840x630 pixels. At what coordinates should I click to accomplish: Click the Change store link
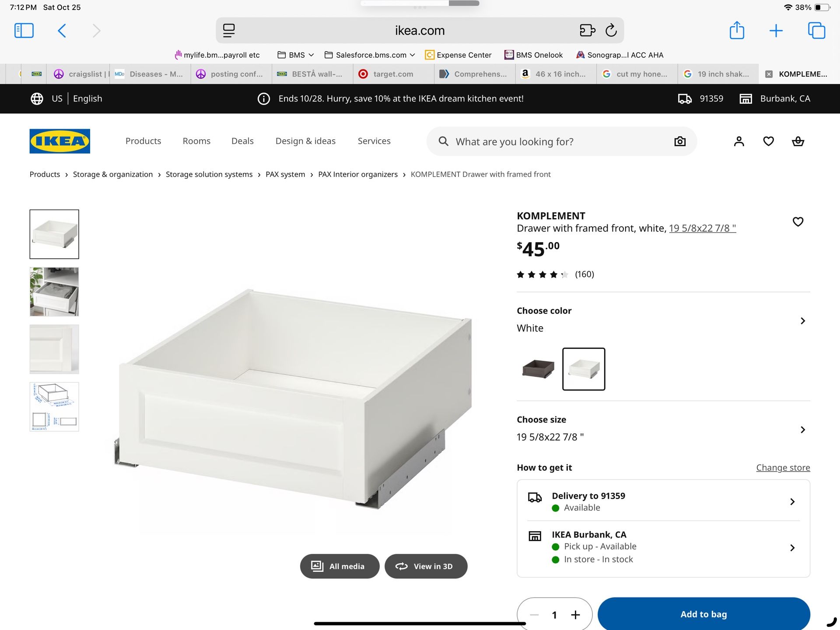click(783, 467)
